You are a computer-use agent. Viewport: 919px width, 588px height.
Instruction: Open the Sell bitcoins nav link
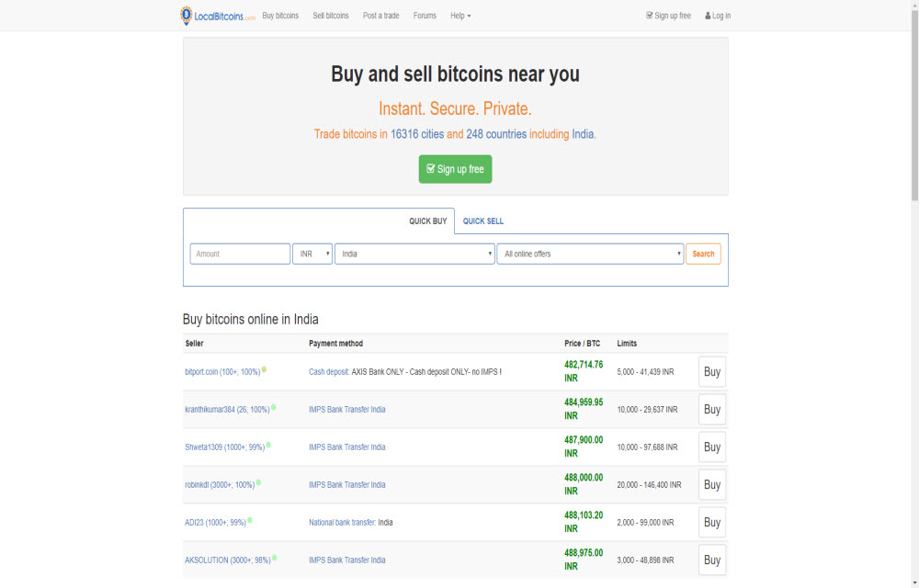[331, 16]
